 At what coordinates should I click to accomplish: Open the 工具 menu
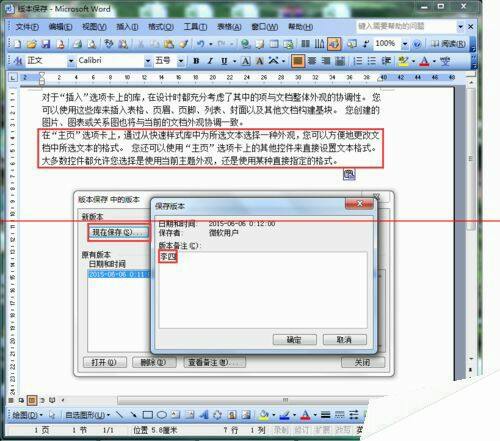point(195,27)
